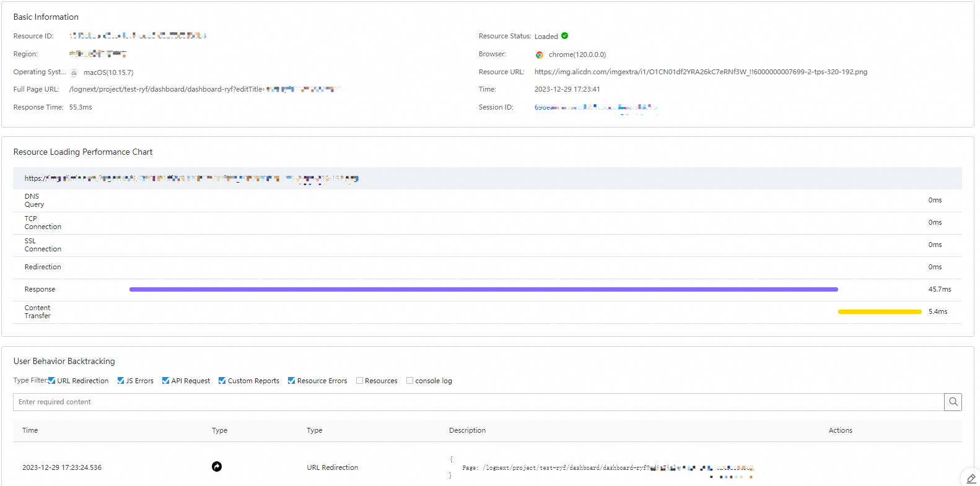Click the purple Response duration bar
This screenshot has width=980, height=486.
point(484,289)
